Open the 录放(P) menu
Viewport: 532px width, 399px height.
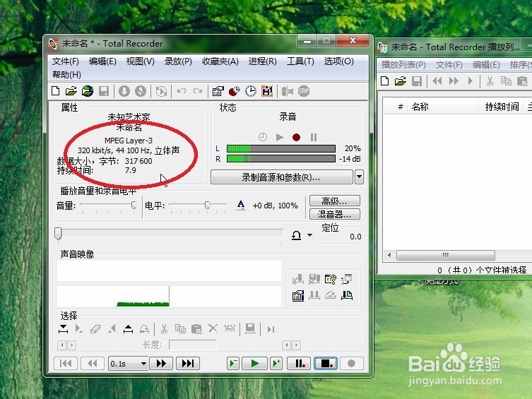click(x=178, y=61)
